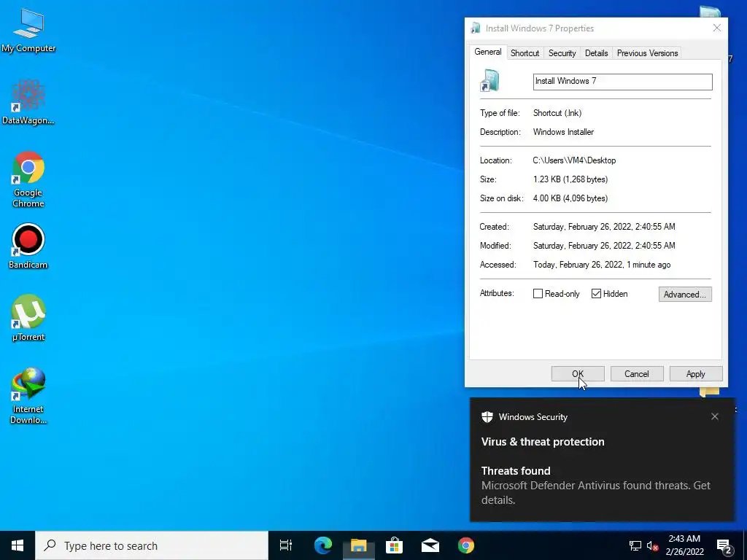Click the location text C:\Users\VM4\Desktop
The image size is (747, 560).
tap(574, 160)
